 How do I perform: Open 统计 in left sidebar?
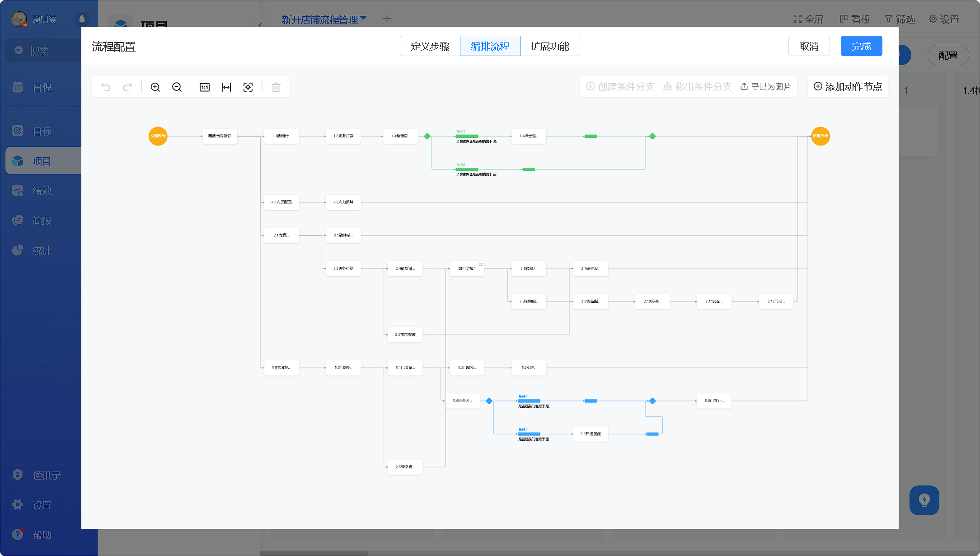[x=42, y=250]
